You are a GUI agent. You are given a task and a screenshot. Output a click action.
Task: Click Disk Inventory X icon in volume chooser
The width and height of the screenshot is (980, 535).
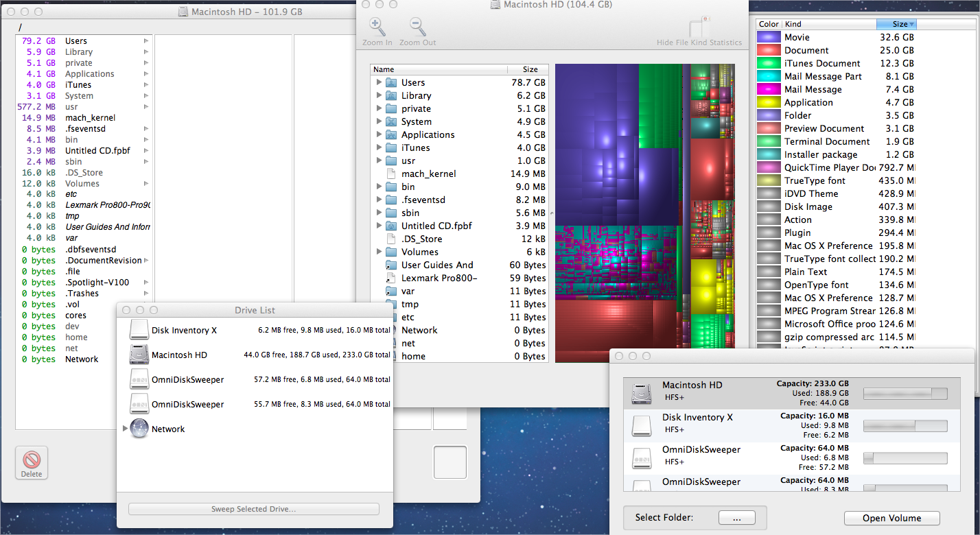click(643, 425)
